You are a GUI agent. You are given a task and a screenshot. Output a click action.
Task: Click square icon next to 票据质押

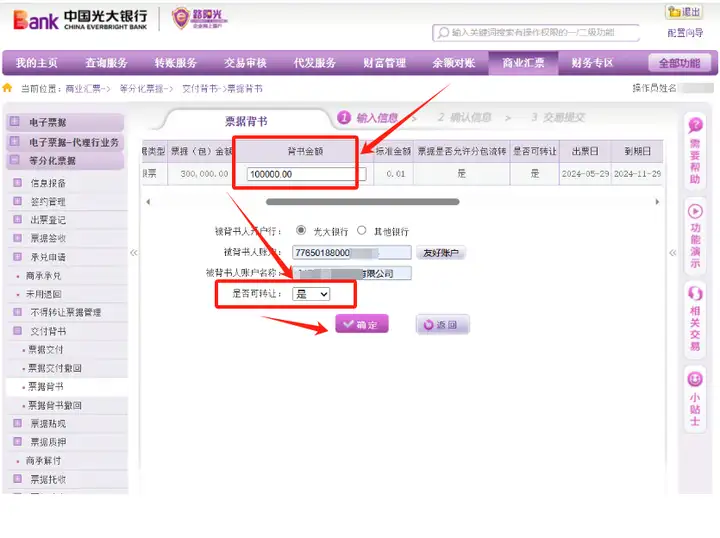click(17, 442)
